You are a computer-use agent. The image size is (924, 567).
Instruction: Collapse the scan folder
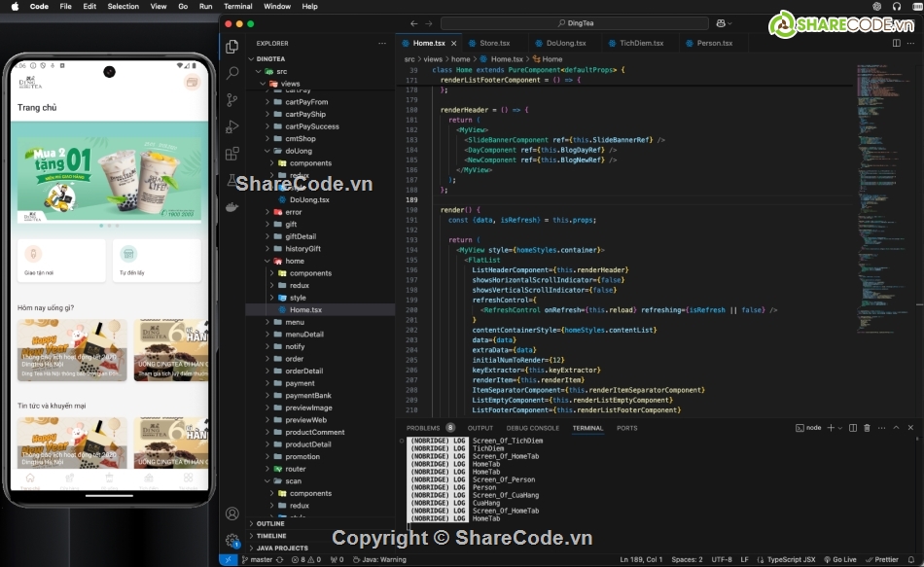pos(267,481)
